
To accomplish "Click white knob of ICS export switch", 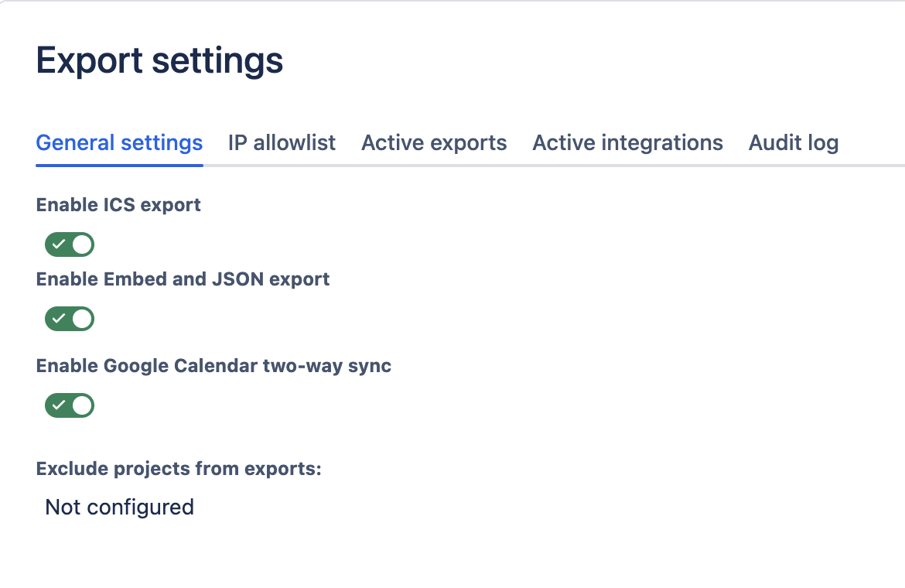I will [82, 245].
